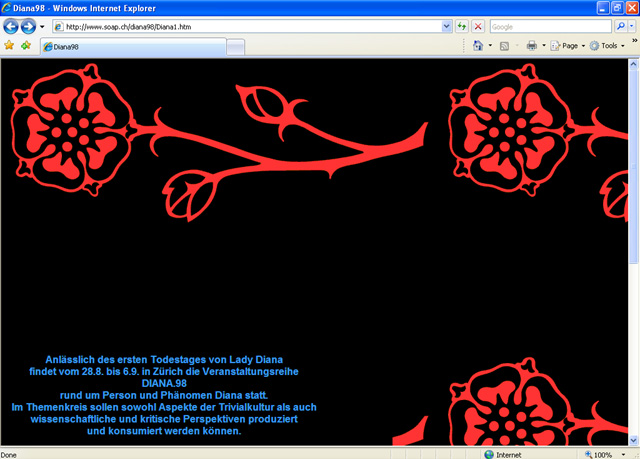Click the address bar URL field
This screenshot has height=459, width=640.
click(250, 26)
